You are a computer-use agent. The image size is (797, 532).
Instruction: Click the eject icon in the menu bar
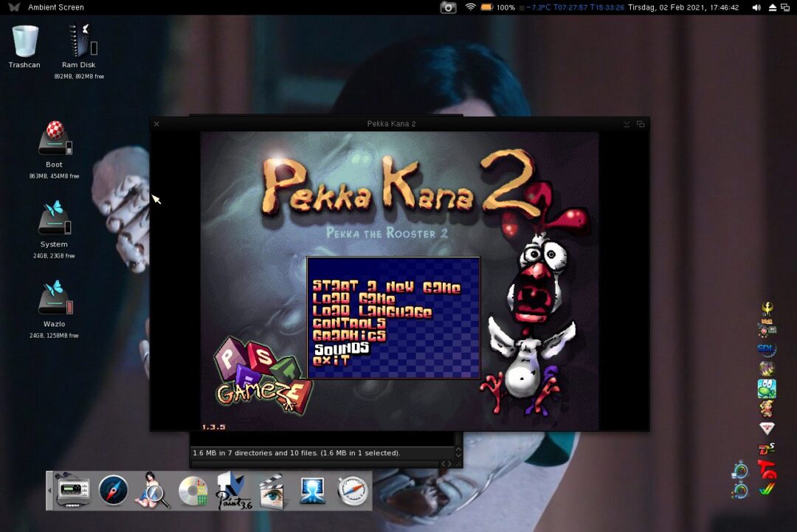772,7
